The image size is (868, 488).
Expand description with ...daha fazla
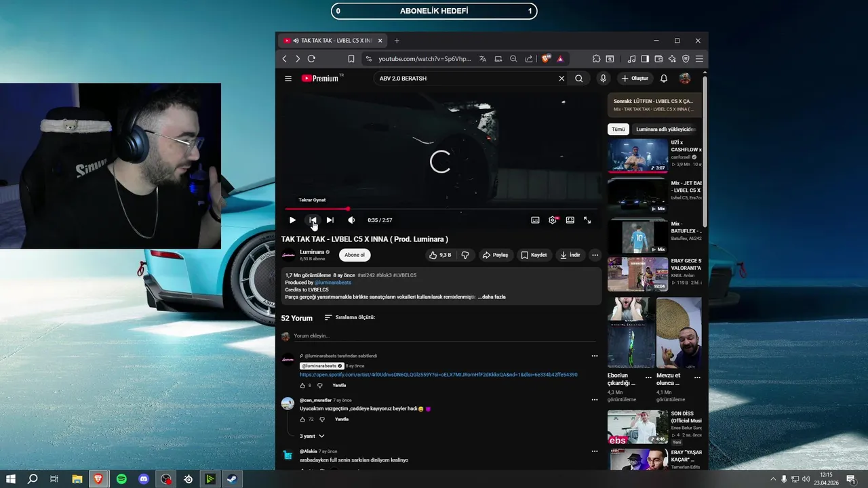point(492,297)
